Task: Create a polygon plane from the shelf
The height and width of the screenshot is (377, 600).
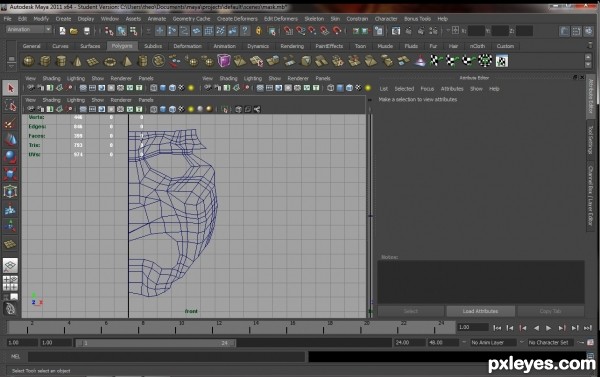Action: click(x=93, y=61)
